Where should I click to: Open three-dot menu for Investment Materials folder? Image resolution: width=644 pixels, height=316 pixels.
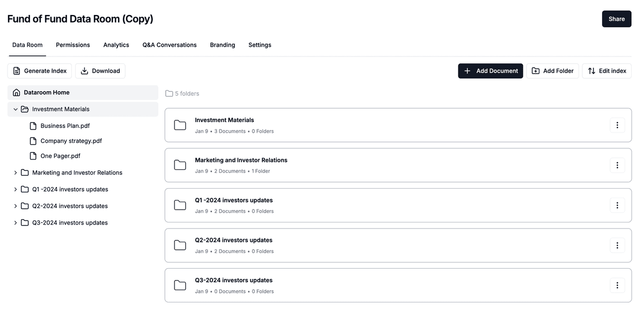[x=617, y=125]
